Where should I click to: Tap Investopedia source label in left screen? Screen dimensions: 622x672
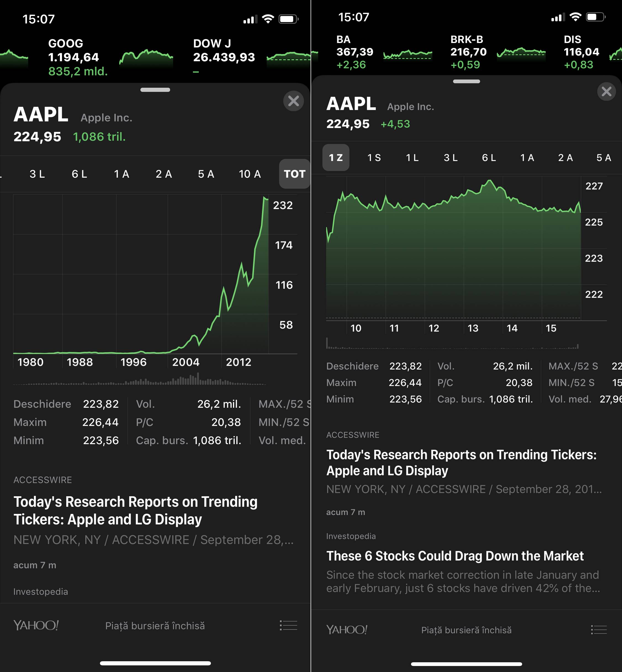tap(40, 592)
